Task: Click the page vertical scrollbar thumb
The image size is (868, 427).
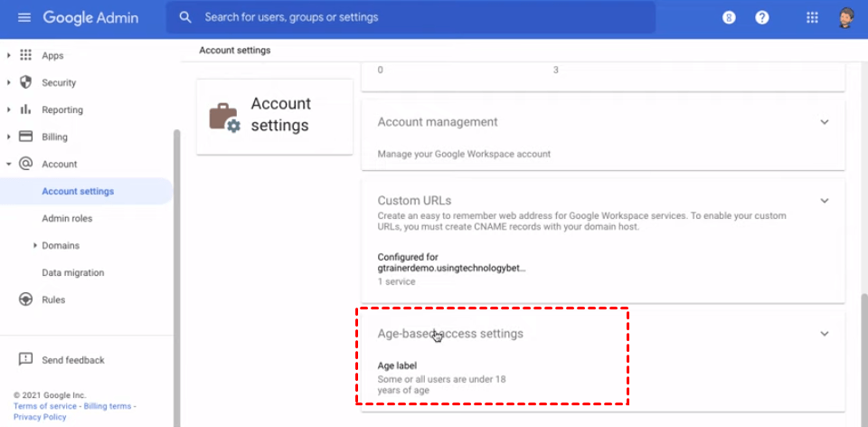Action: [864, 360]
